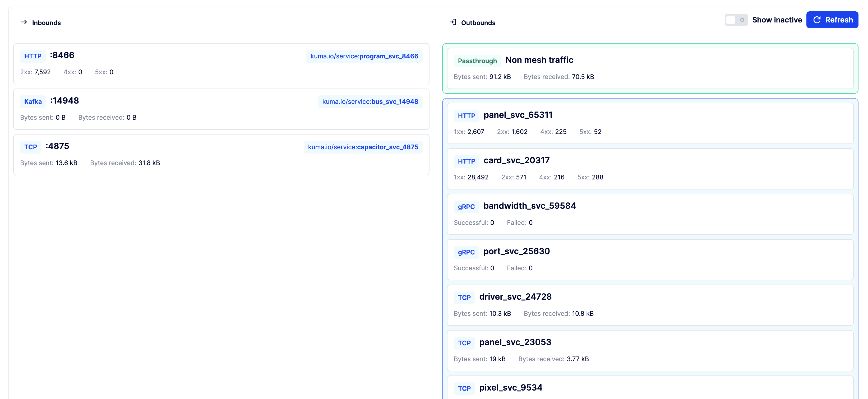Click the inbound arrow navigation icon
The width and height of the screenshot is (868, 399).
pos(24,22)
